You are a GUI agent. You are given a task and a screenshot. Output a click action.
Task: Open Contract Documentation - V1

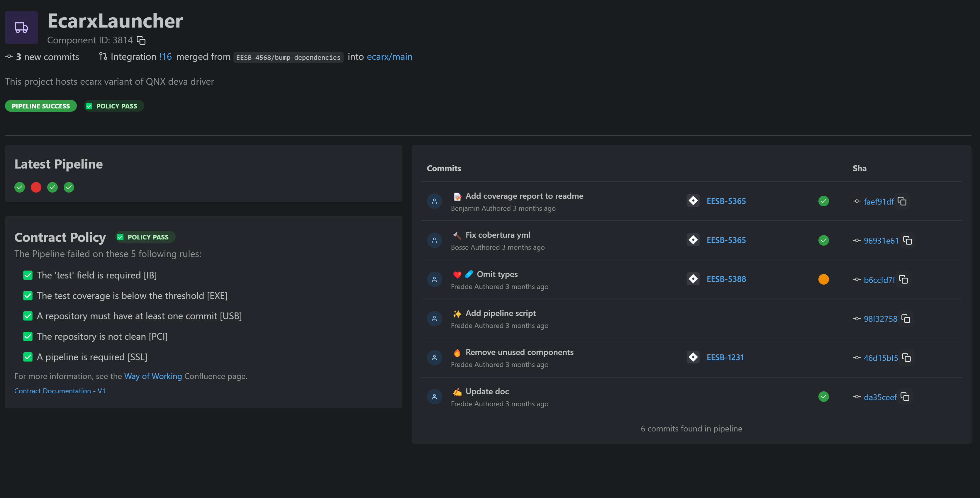(60, 390)
